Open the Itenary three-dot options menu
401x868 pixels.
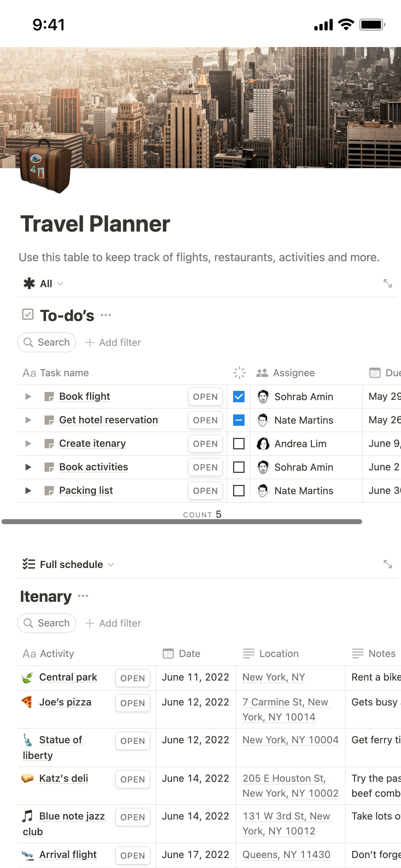tap(83, 596)
